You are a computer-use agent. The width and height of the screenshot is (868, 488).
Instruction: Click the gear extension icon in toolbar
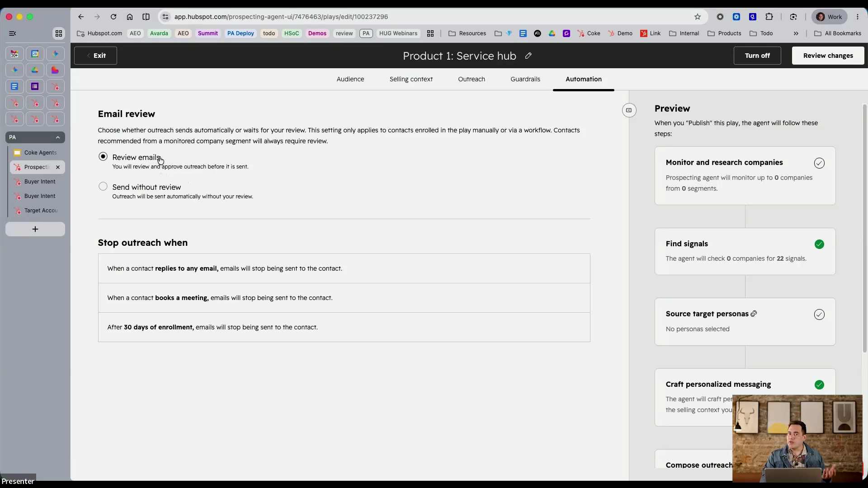(x=720, y=17)
